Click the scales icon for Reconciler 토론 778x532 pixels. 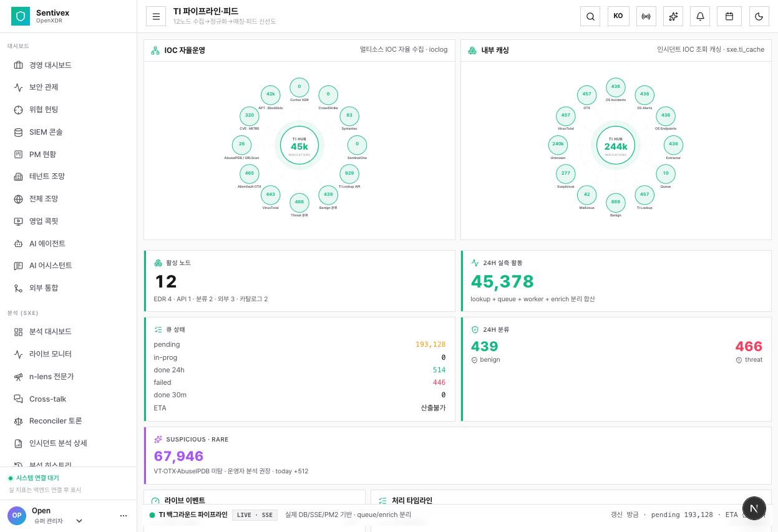tap(18, 421)
